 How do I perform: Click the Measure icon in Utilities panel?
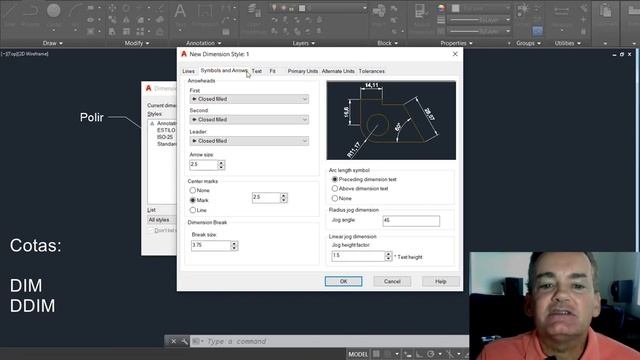562,11
